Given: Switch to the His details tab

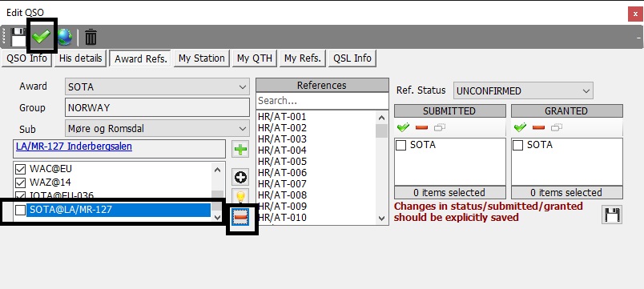Looking at the screenshot, I should (x=80, y=58).
